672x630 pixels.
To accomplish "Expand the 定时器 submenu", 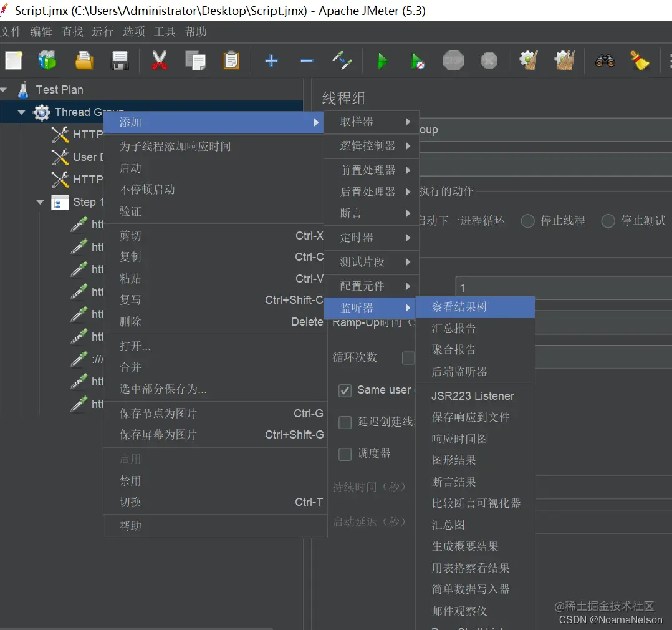I will click(371, 238).
